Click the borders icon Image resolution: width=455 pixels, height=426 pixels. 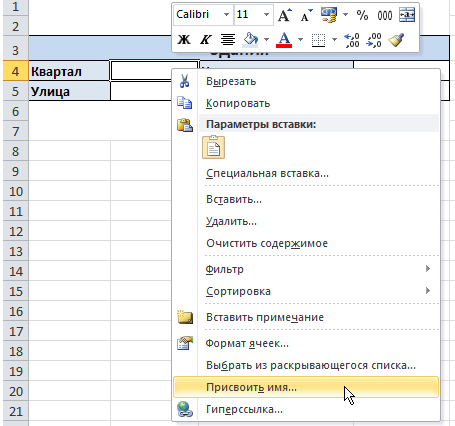318,40
